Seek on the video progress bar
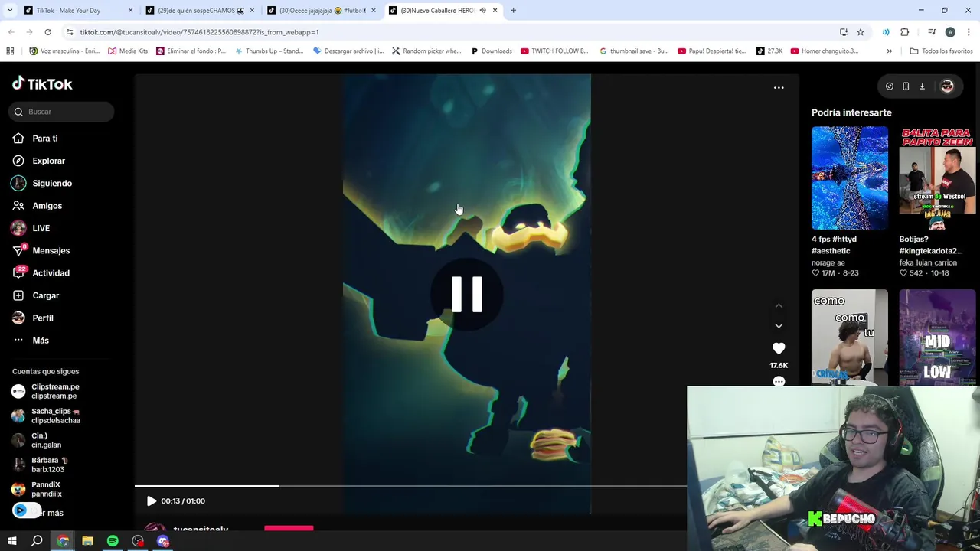Image resolution: width=980 pixels, height=551 pixels. coord(410,486)
